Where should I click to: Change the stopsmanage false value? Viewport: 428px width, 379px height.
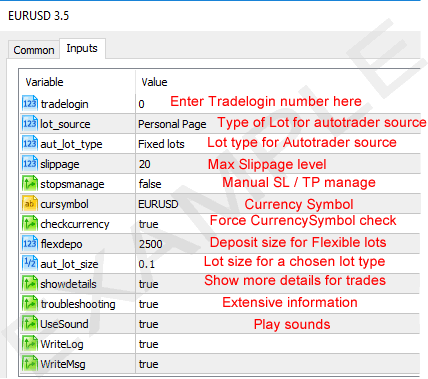tap(150, 184)
